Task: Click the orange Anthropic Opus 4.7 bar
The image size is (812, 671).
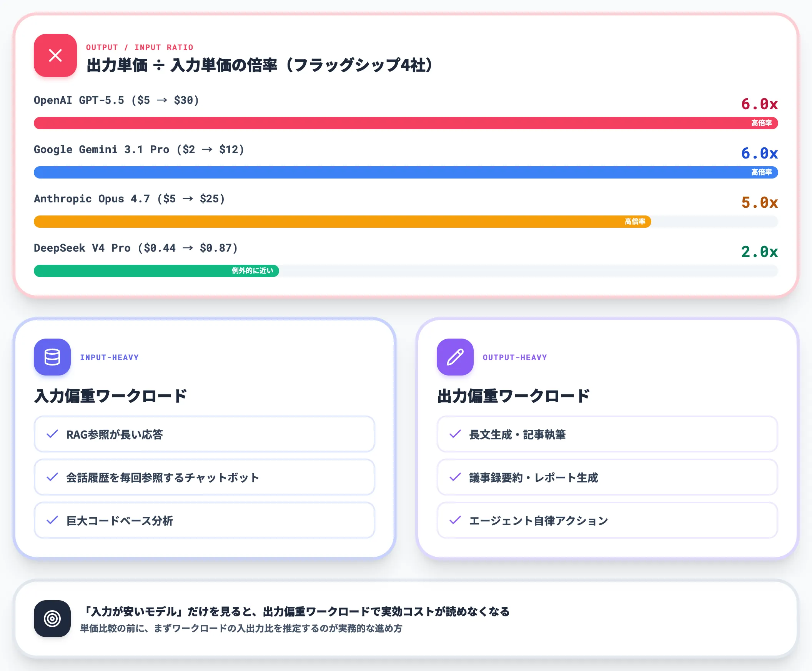Action: click(x=342, y=222)
